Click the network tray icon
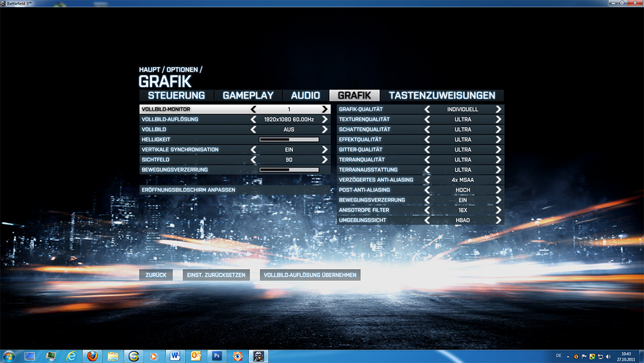Viewport: 644px width, 363px height. tap(600, 357)
